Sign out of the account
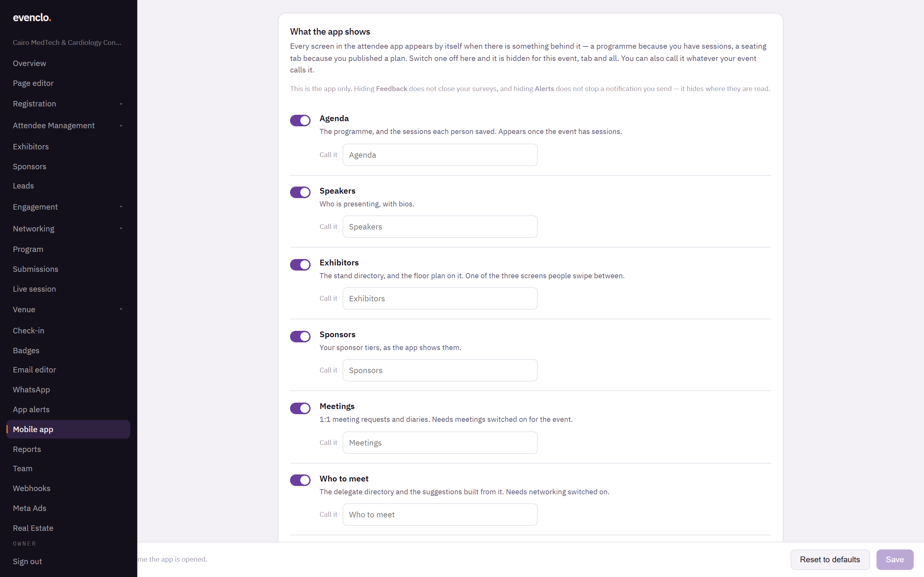 [x=28, y=561]
